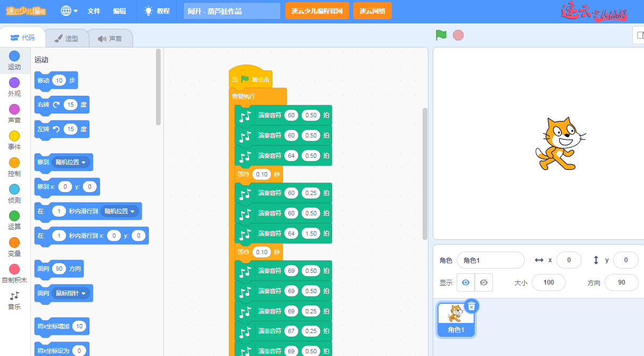Hide the sprite using crossed-eye icon
This screenshot has width=644, height=356.
click(x=483, y=282)
